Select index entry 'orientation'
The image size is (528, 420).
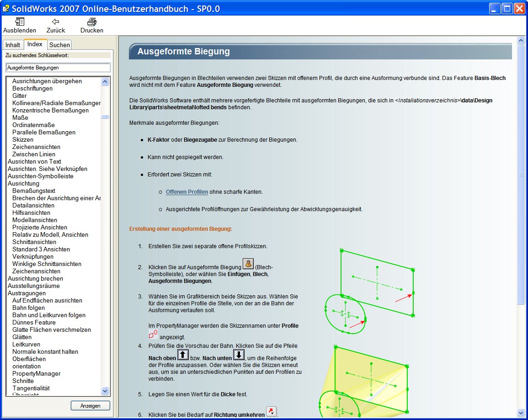27,367
